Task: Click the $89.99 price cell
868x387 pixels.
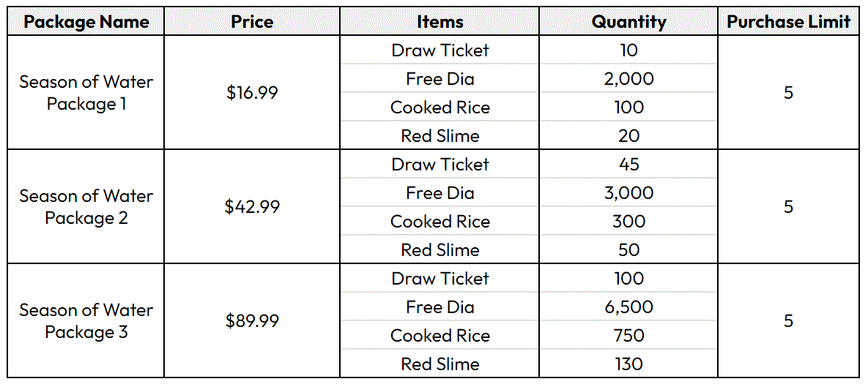Action: pyautogui.click(x=252, y=321)
